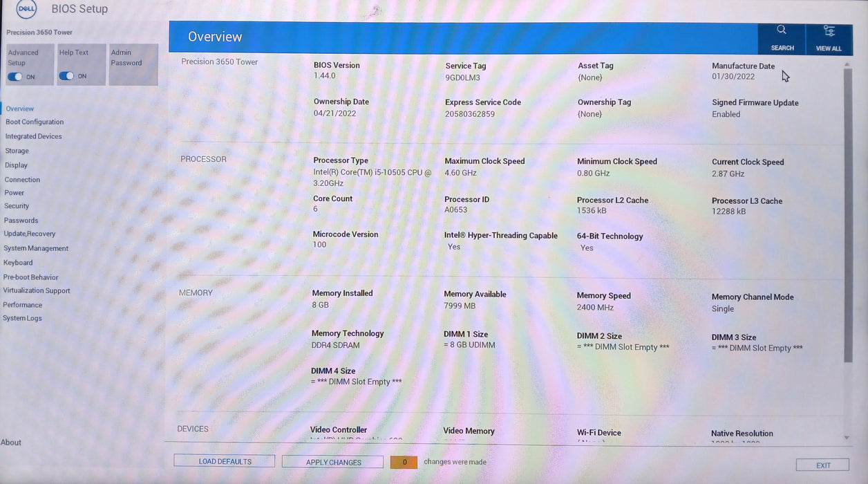
Task: Click the Current Clock Speed 2.87 GHz
Action: [x=728, y=174]
